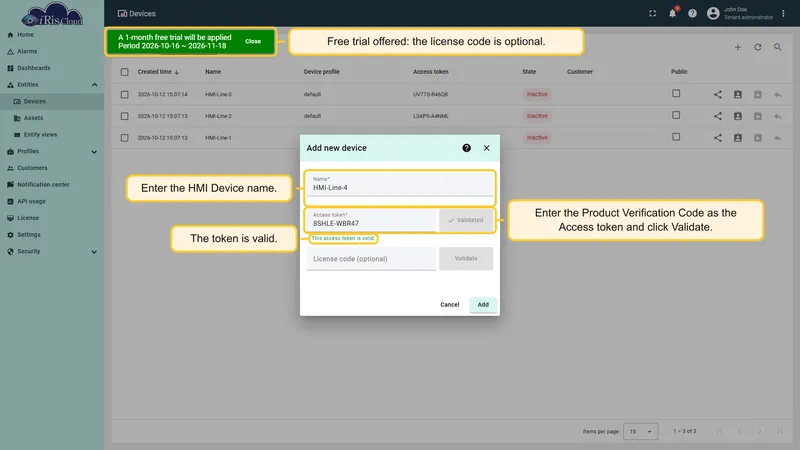This screenshot has width=800, height=450.
Task: Open License in the sidebar
Action: tap(52, 218)
